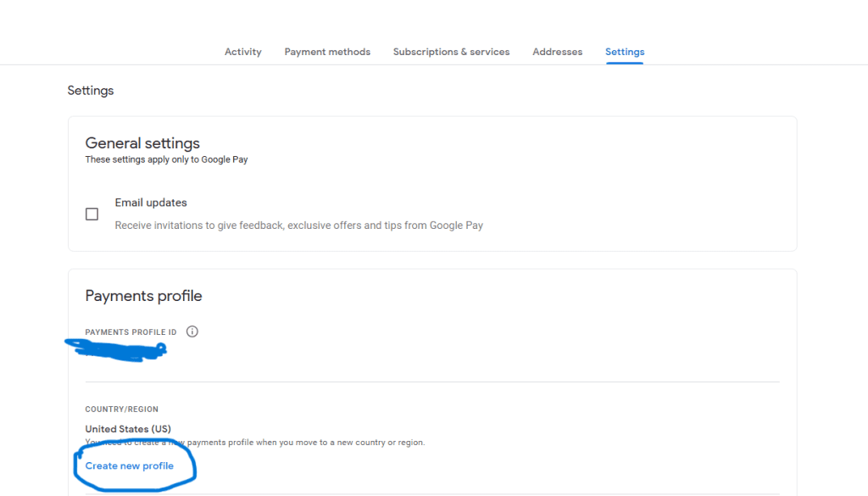Click the General settings heading
Viewport: 868px width, 496px height.
click(x=142, y=143)
